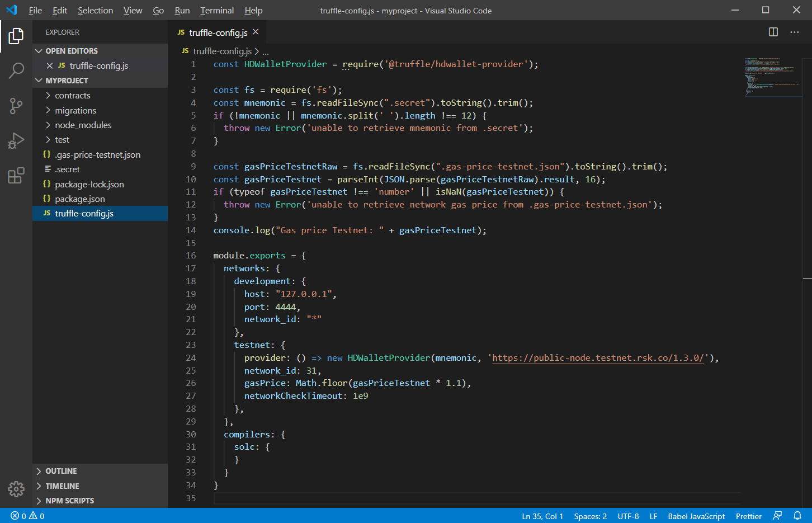Screen dimensions: 812x523
Task: Open the Run and Debug view icon
Action: (16, 140)
